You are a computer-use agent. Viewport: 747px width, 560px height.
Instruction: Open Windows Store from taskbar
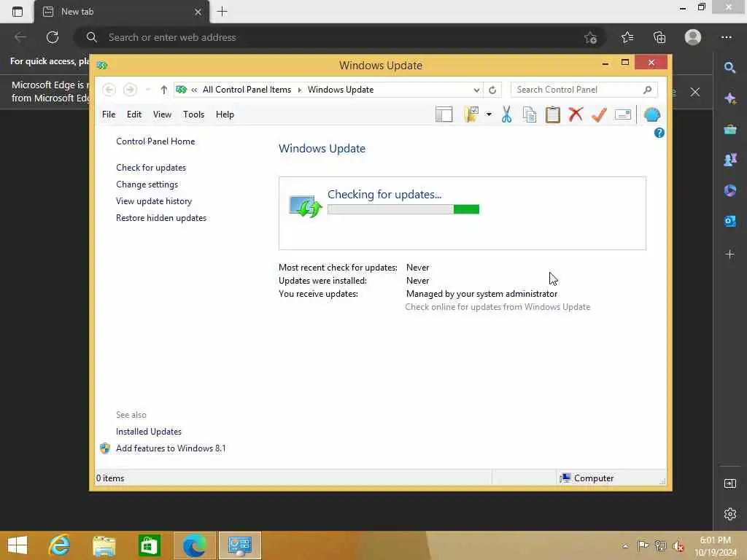coord(149,545)
